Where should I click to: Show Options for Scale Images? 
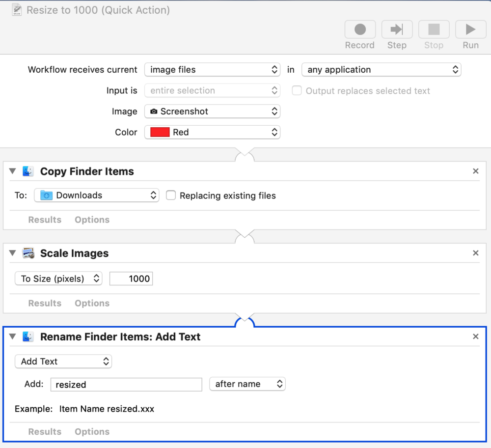click(x=92, y=303)
